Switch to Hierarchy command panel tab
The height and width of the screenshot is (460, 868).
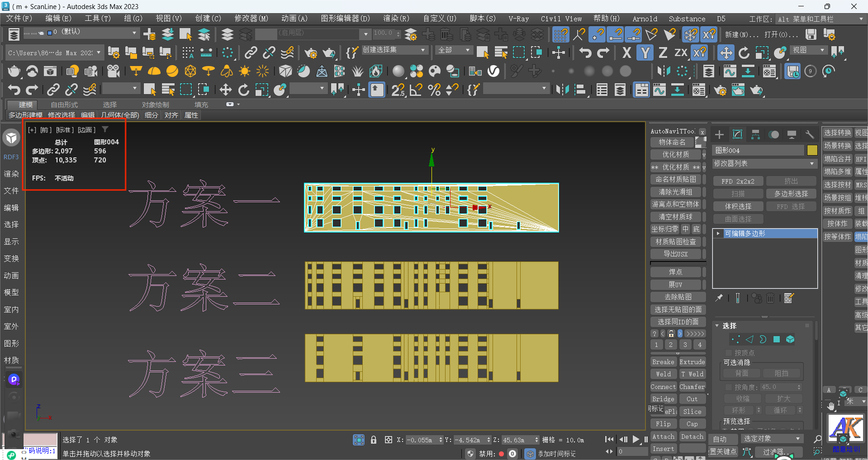point(755,134)
